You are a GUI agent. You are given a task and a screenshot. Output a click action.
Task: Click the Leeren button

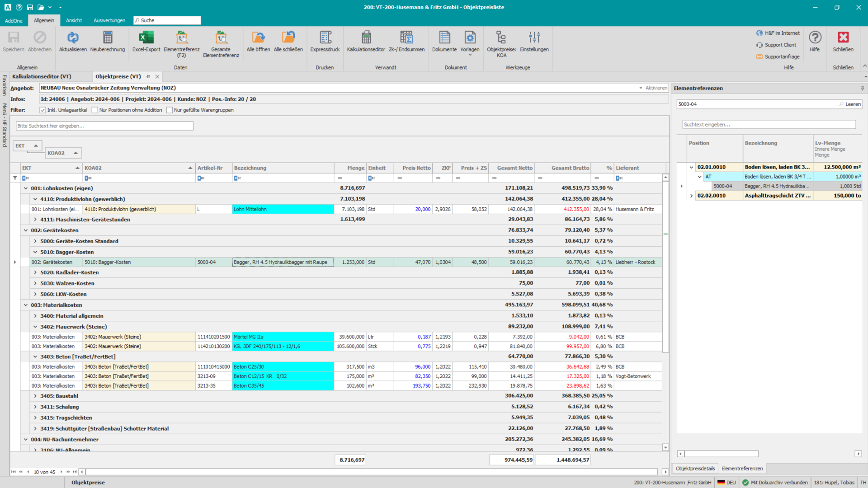(x=853, y=104)
